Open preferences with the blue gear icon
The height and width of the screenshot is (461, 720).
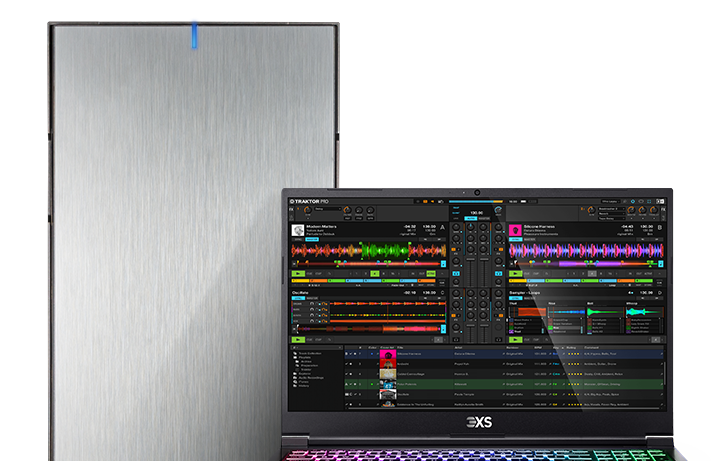(x=633, y=202)
